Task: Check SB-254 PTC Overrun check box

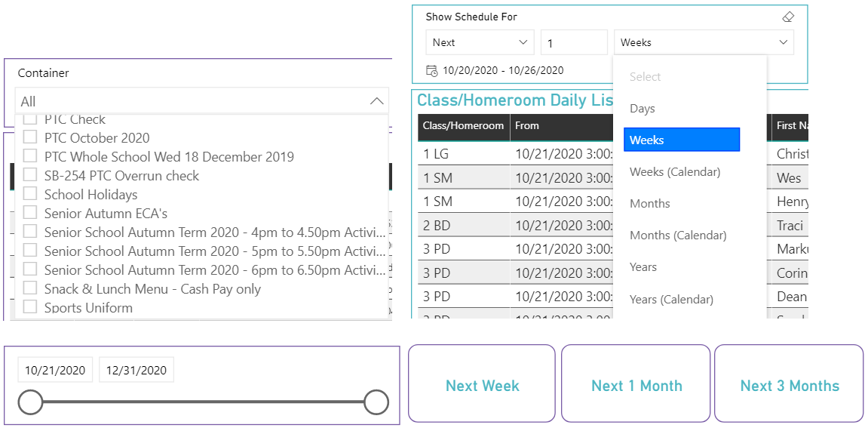Action: coord(30,175)
